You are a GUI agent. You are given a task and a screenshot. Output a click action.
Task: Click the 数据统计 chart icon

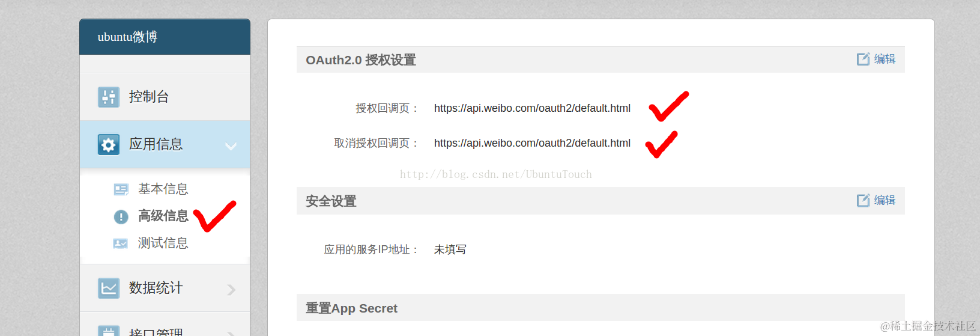click(109, 288)
